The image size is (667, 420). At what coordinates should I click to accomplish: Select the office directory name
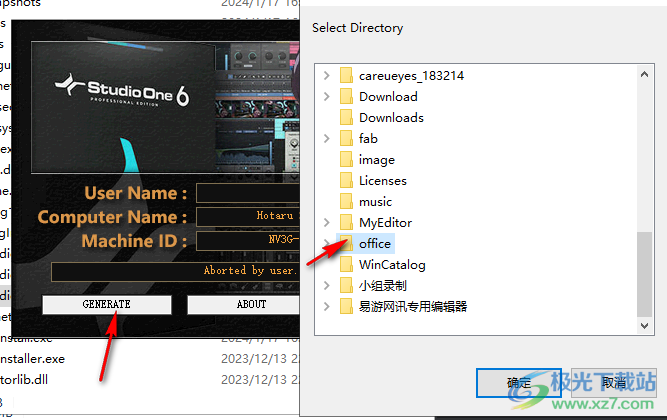(x=375, y=244)
